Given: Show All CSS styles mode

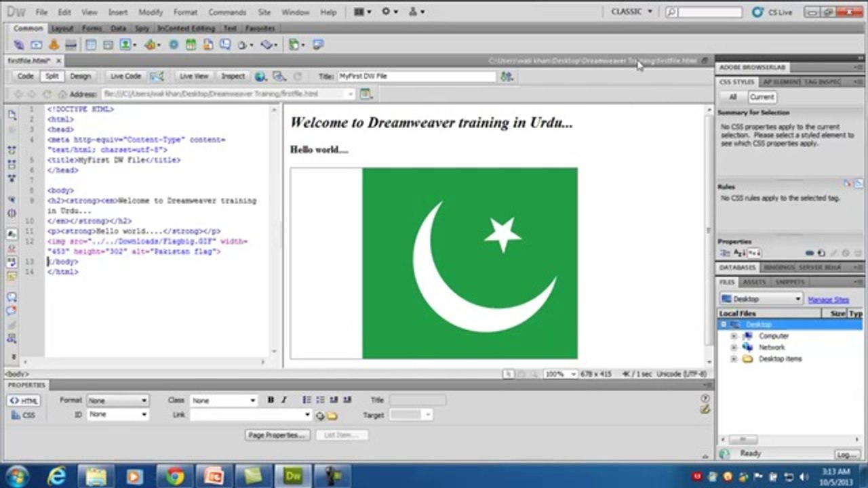Looking at the screenshot, I should pos(733,97).
